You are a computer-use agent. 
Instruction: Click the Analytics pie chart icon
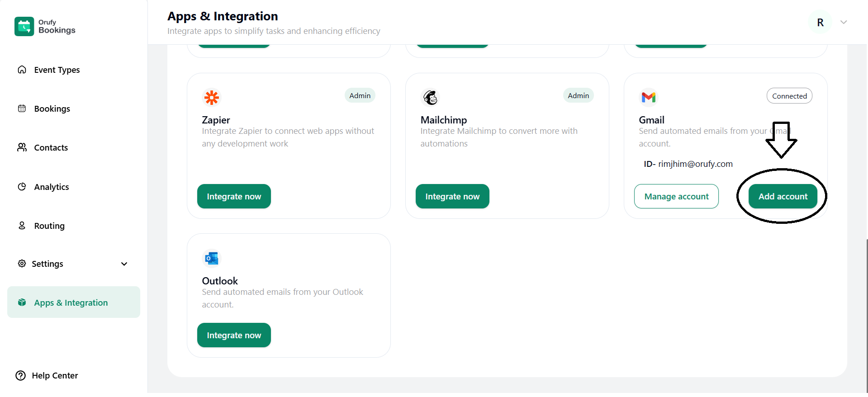[22, 187]
